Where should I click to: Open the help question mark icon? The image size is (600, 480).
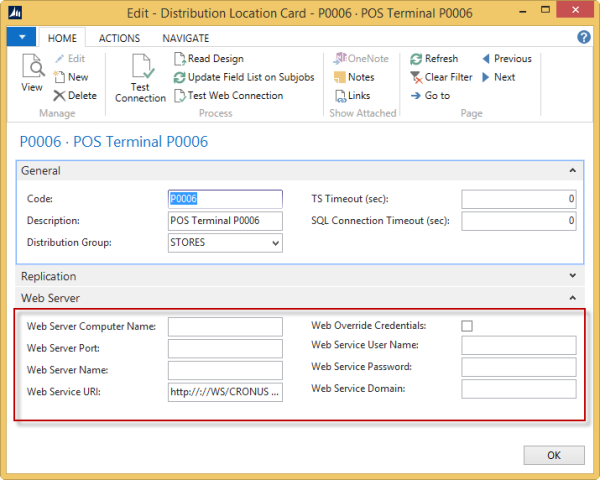pyautogui.click(x=584, y=37)
